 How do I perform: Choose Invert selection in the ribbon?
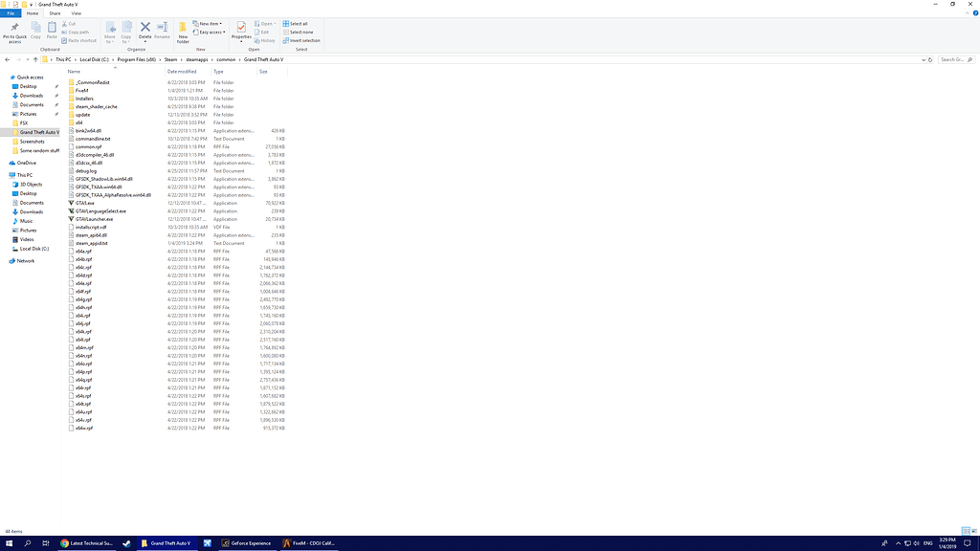tap(301, 40)
